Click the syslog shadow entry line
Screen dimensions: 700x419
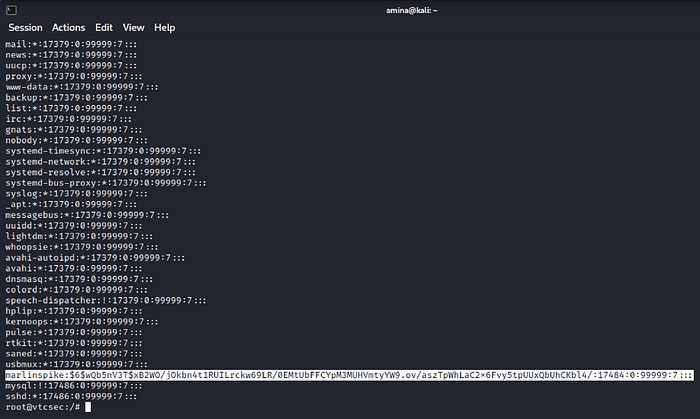(x=76, y=194)
